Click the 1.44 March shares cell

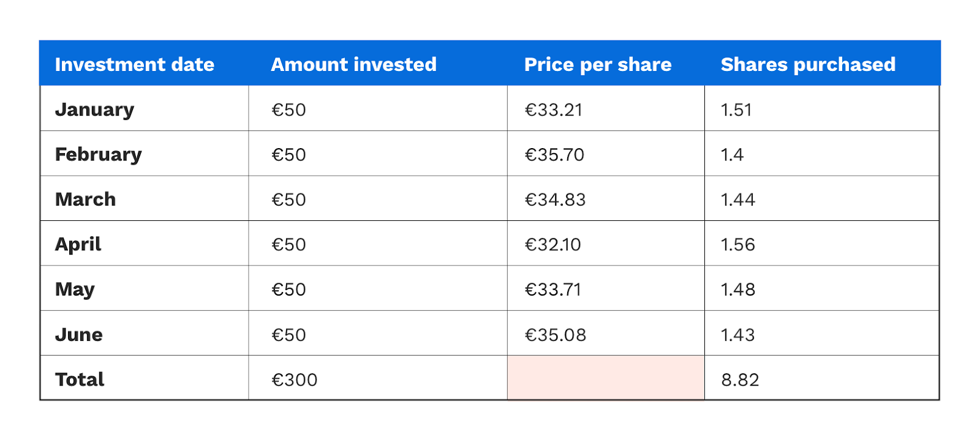[737, 199]
